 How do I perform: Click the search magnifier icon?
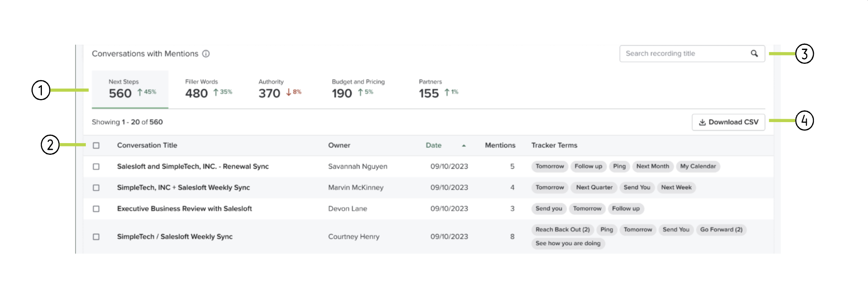(x=754, y=53)
